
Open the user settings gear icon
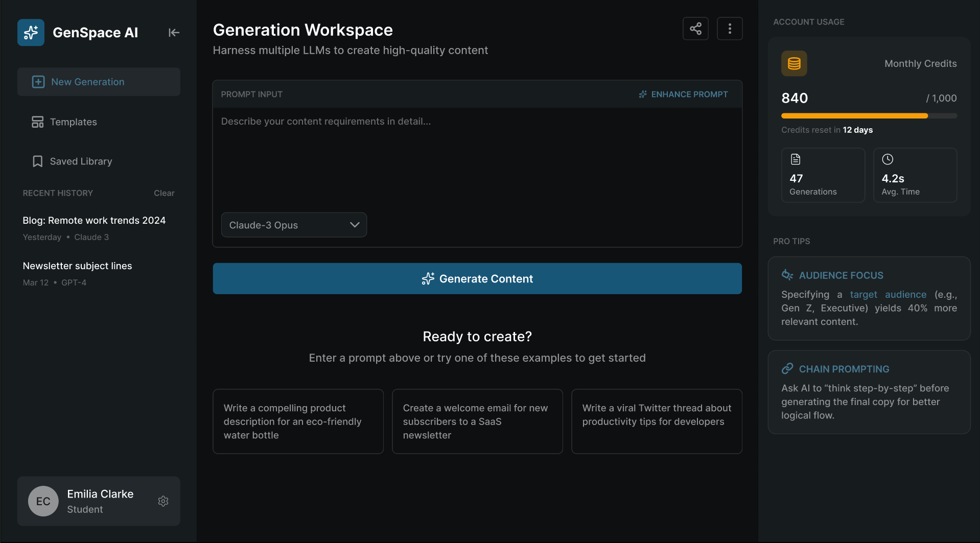163,501
